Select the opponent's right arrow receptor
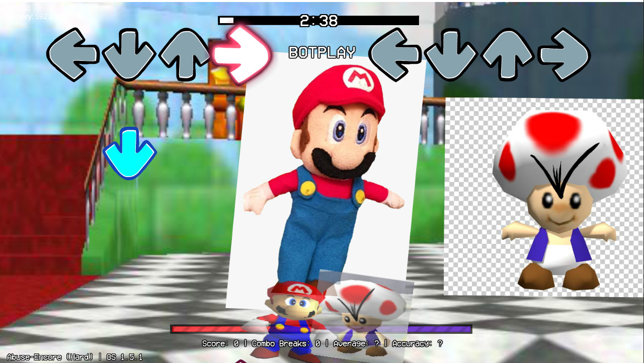This screenshot has height=363, width=644. (565, 54)
